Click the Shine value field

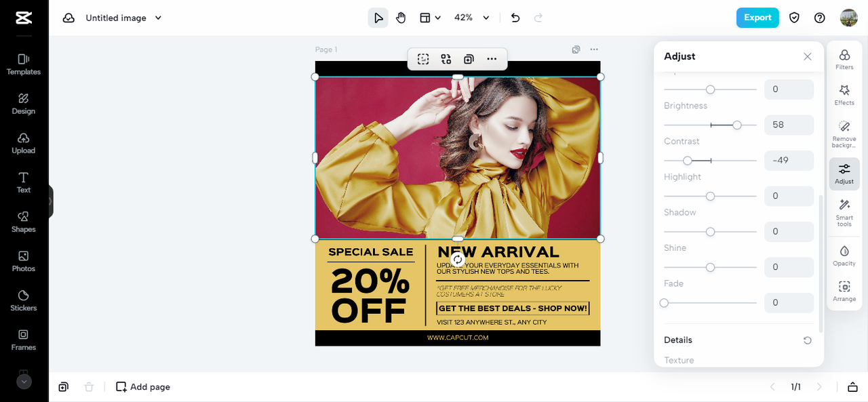click(x=789, y=267)
